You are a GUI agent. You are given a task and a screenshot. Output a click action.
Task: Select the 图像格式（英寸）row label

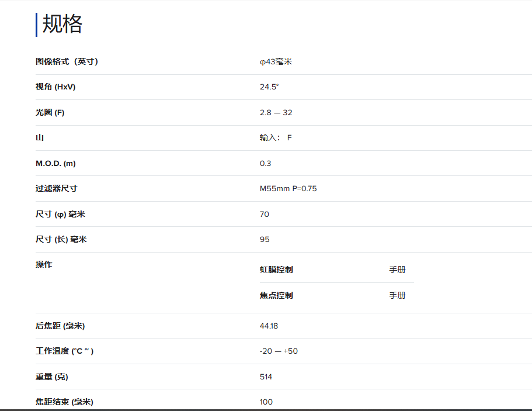click(67, 61)
